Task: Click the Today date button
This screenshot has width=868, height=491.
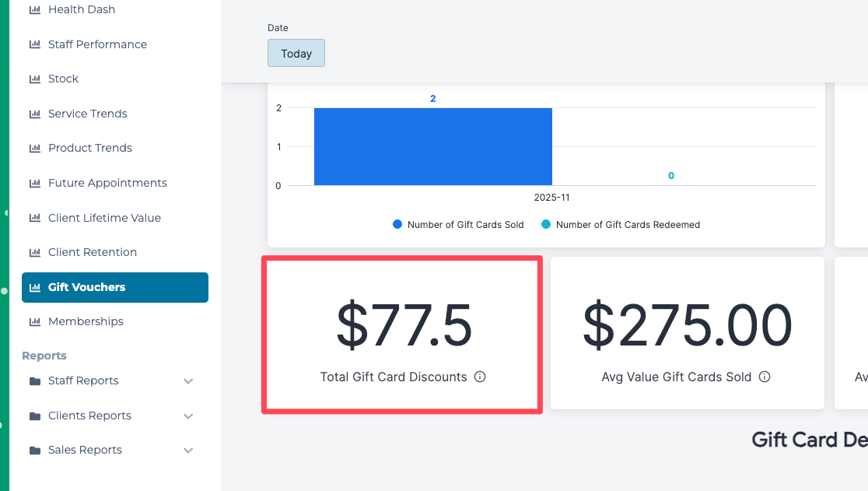Action: click(x=296, y=54)
